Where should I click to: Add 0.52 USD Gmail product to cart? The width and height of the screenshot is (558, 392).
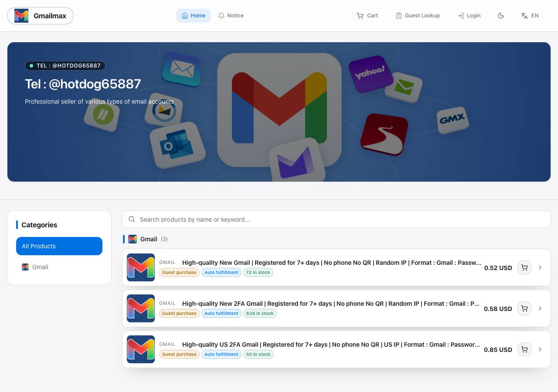tap(524, 267)
